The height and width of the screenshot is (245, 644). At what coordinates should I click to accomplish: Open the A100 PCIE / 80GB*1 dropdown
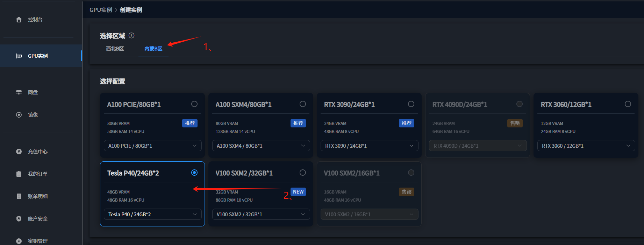pyautogui.click(x=153, y=146)
